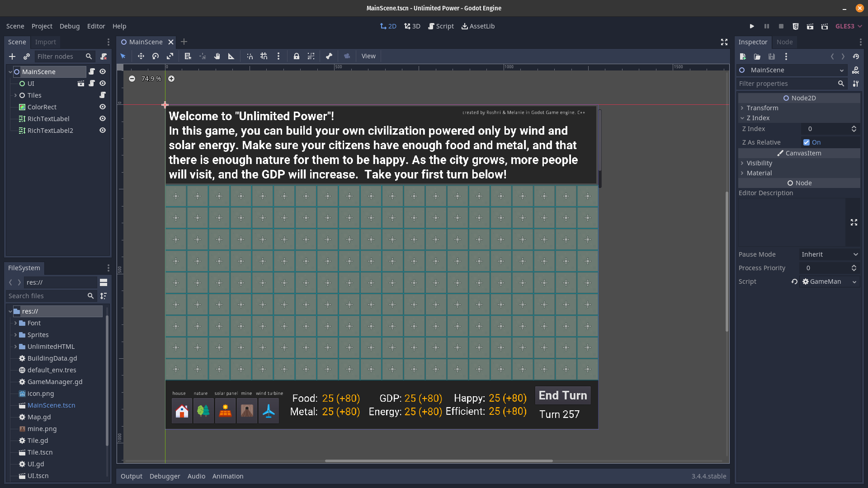Toggle smart snapping options

(x=250, y=56)
